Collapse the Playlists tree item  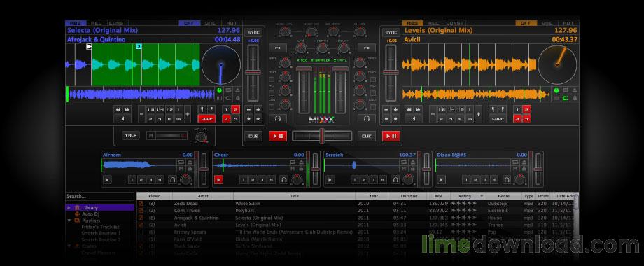pos(69,220)
